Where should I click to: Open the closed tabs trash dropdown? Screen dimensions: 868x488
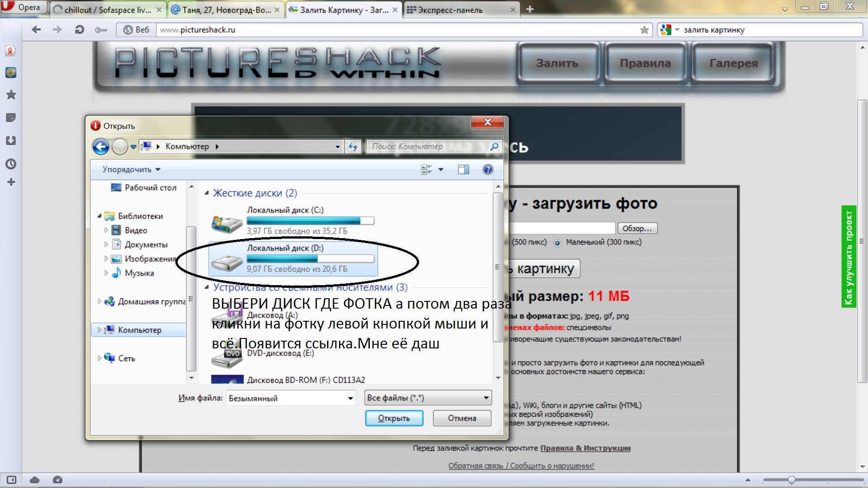coord(785,9)
